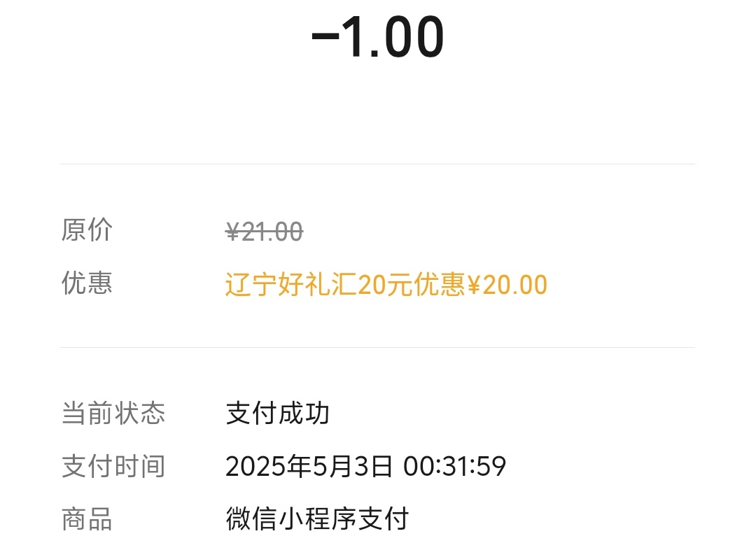This screenshot has width=756, height=536.
Task: Tap the date 2025年5月3日
Action: click(309, 466)
